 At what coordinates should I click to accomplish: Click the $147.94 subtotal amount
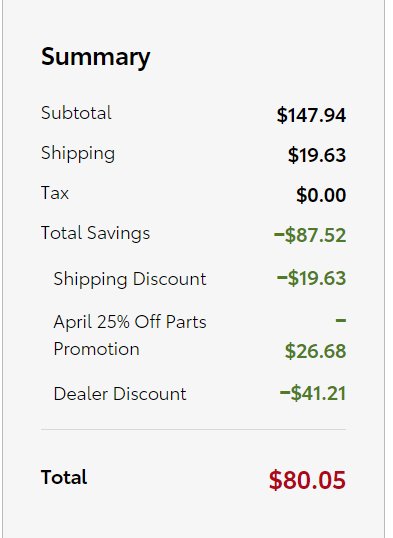pyautogui.click(x=311, y=115)
